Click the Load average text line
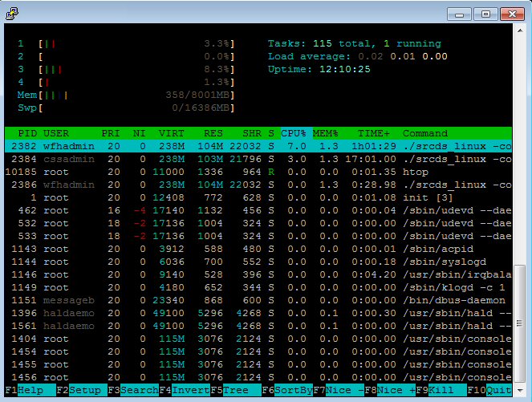532x402 pixels. (x=358, y=57)
